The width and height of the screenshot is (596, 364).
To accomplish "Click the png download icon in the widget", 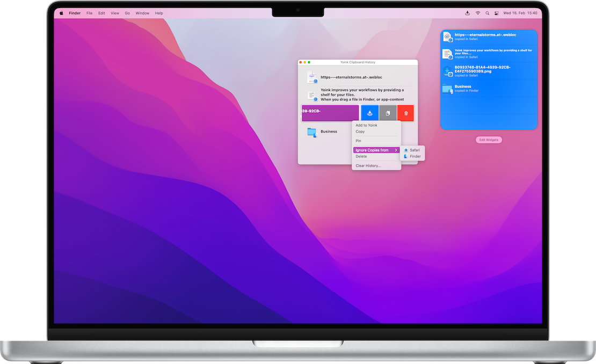I will 447,71.
